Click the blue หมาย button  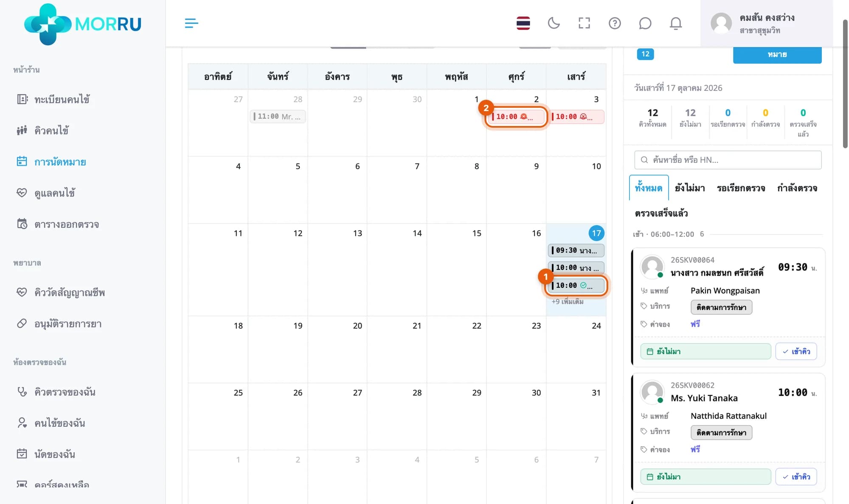777,55
